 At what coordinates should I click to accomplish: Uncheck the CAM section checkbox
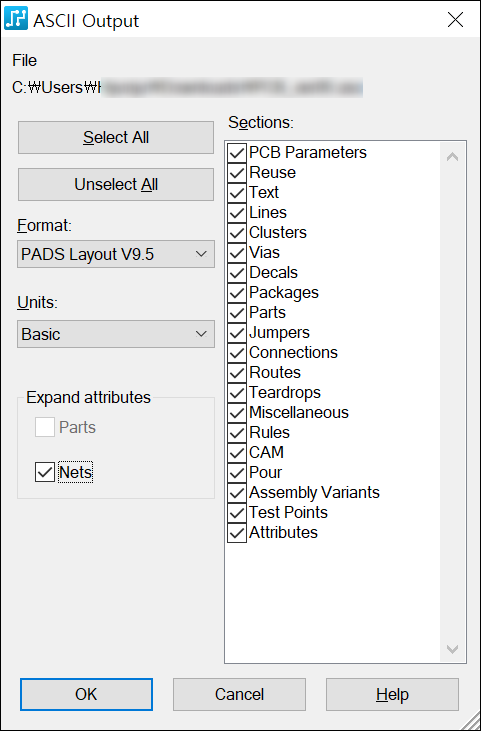pyautogui.click(x=237, y=453)
